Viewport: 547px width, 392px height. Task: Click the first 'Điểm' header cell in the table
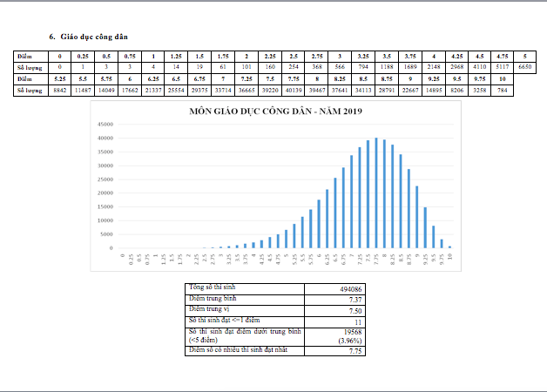[30, 56]
